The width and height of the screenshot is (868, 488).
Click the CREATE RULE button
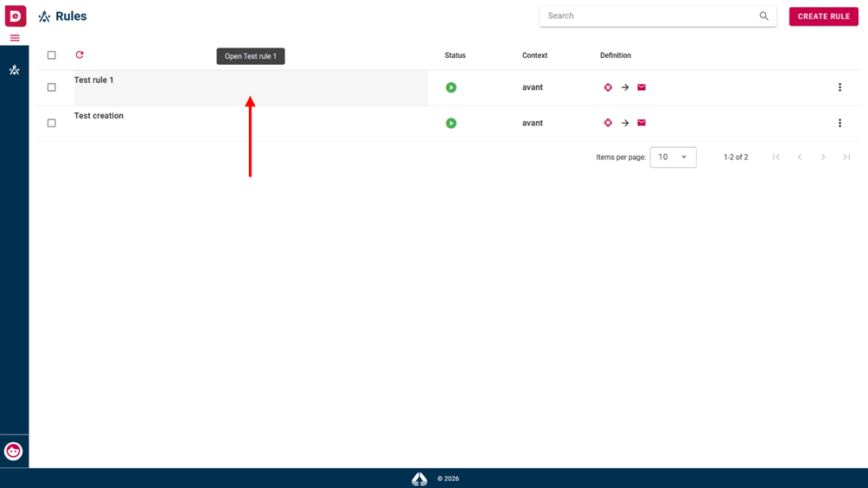click(824, 16)
